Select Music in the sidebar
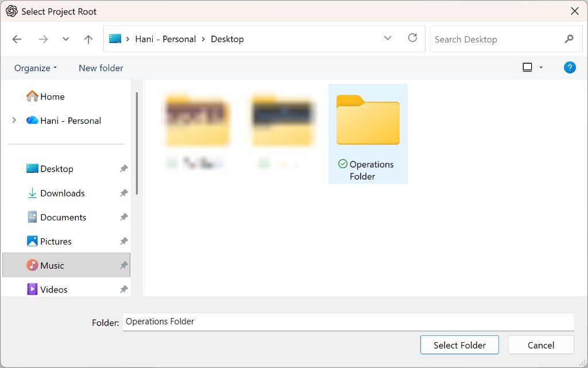The image size is (588, 368). coord(67,265)
